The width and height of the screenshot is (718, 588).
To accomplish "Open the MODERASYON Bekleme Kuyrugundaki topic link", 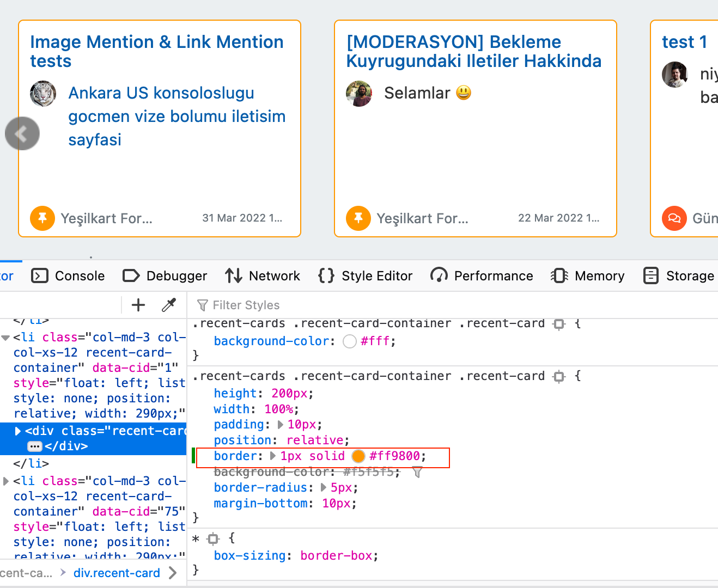I will 473,51.
